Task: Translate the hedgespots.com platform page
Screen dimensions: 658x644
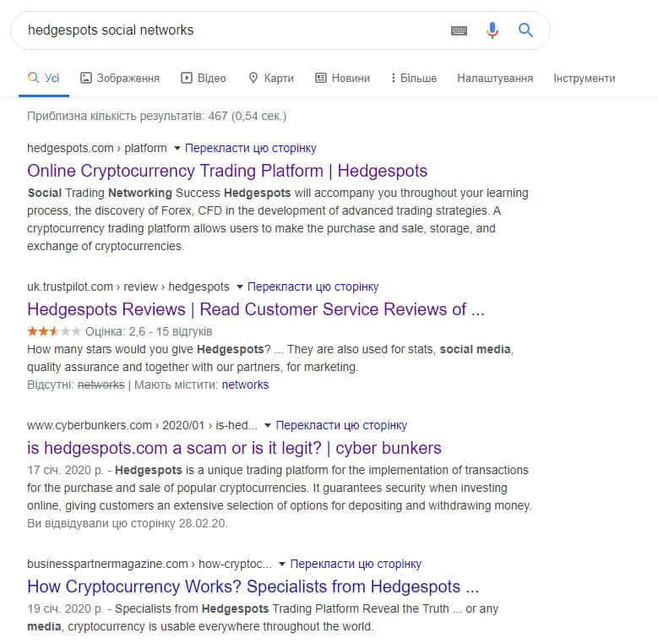Action: click(x=251, y=148)
